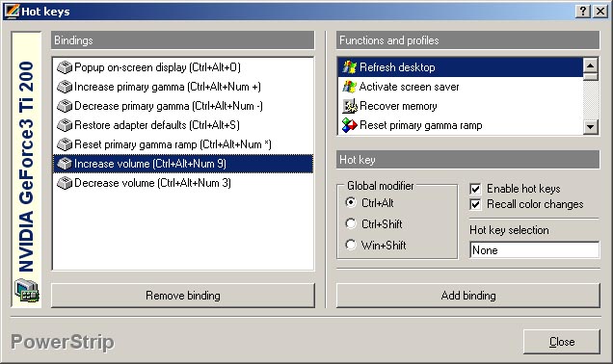Select the Ctrl+Shift global modifier

(x=351, y=223)
